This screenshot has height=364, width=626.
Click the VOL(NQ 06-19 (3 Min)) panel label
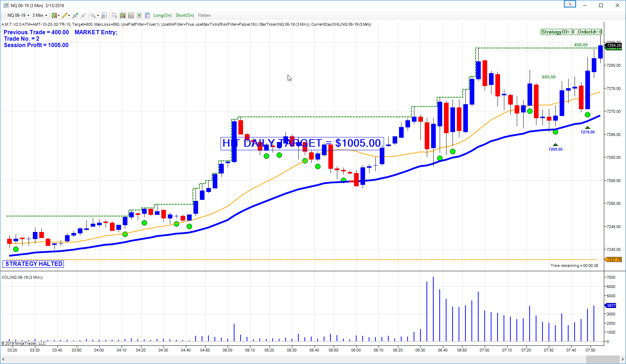click(x=22, y=277)
